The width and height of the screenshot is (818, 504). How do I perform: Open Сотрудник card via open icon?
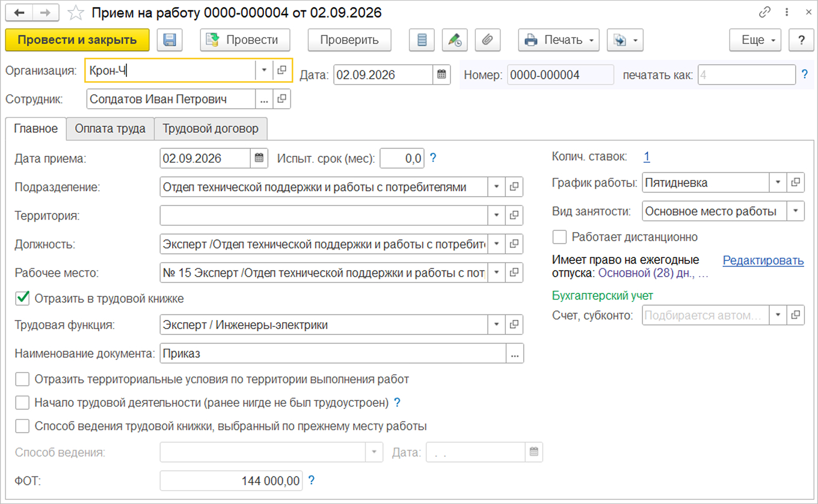click(x=281, y=99)
